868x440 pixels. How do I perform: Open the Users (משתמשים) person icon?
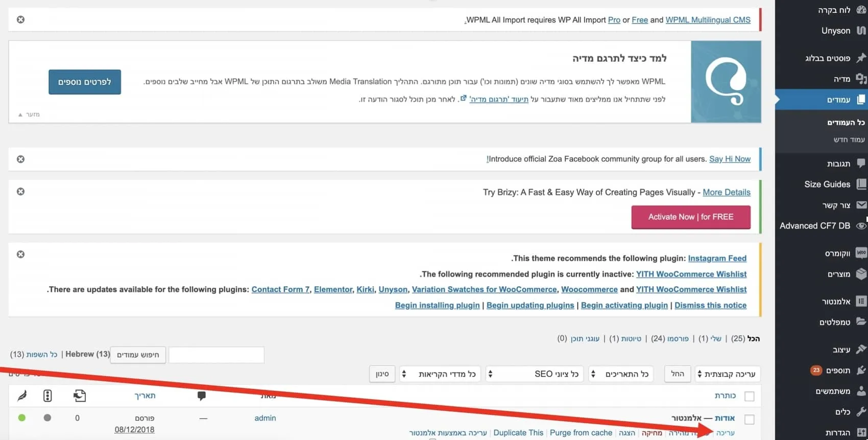861,391
